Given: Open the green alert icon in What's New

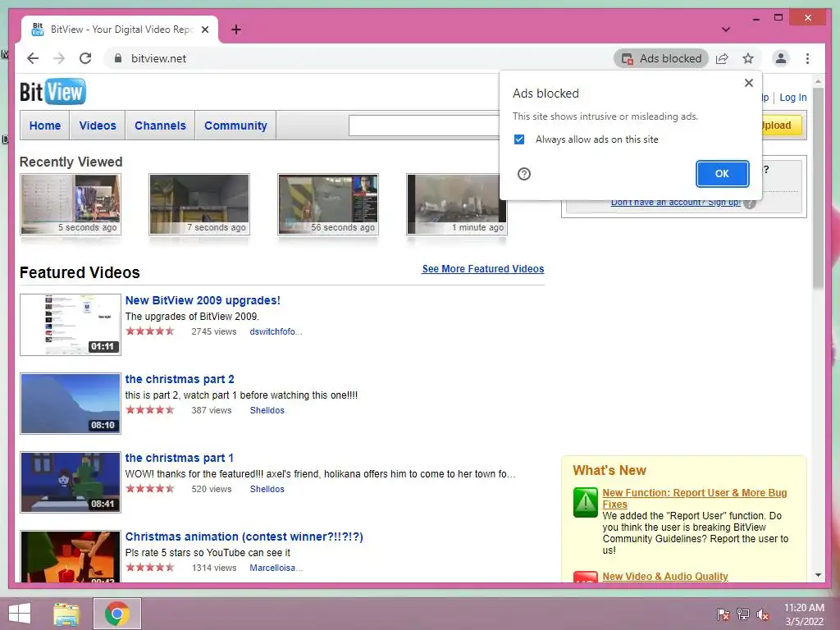Looking at the screenshot, I should [x=585, y=502].
